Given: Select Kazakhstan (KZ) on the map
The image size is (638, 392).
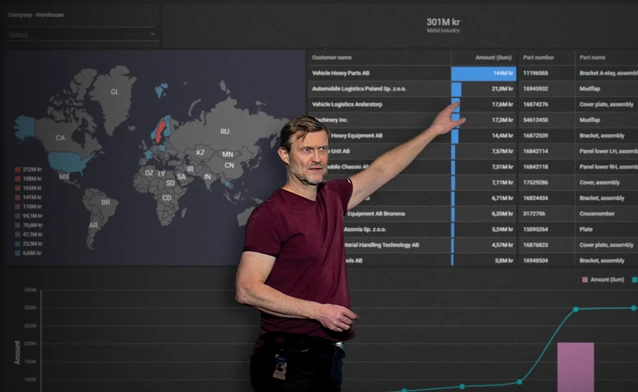Looking at the screenshot, I should 200,153.
